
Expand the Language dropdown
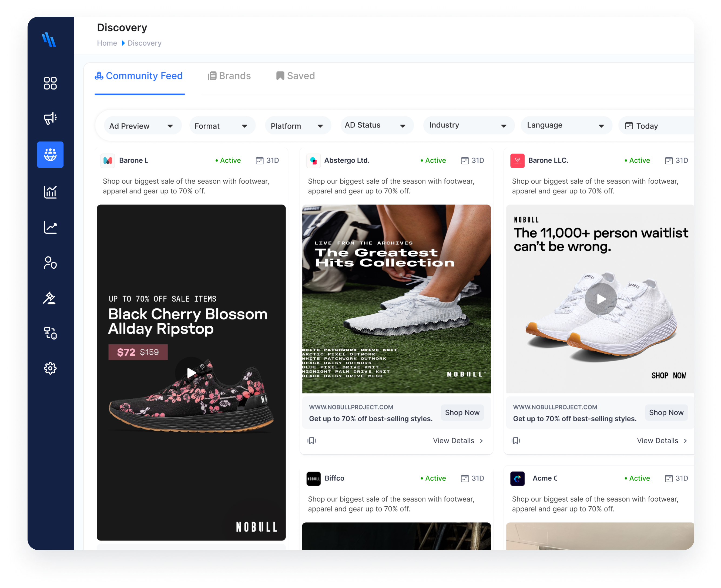(566, 125)
